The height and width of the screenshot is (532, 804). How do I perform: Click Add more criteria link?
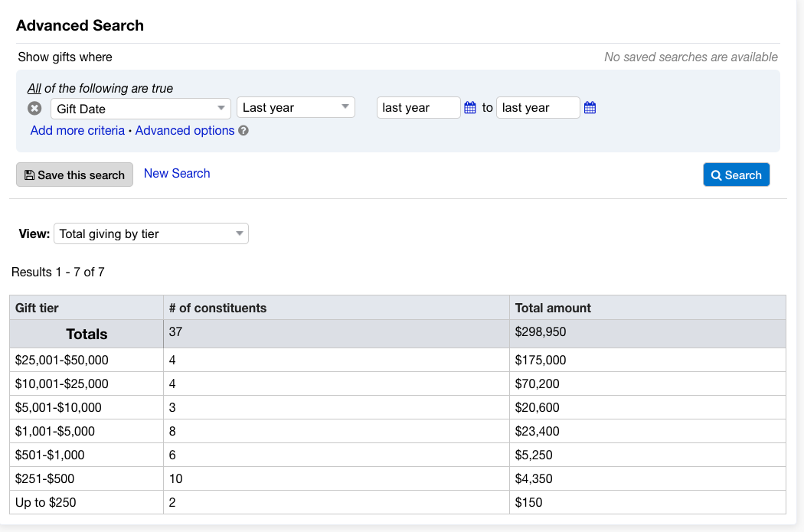[77, 131]
